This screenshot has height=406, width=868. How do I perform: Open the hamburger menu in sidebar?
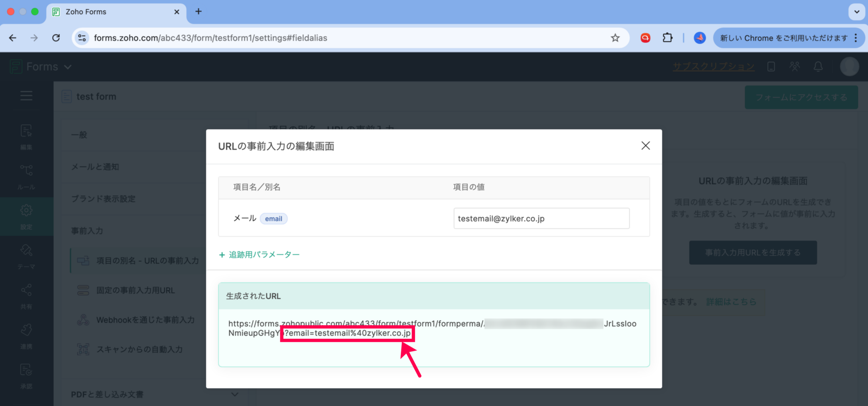pyautogui.click(x=26, y=96)
